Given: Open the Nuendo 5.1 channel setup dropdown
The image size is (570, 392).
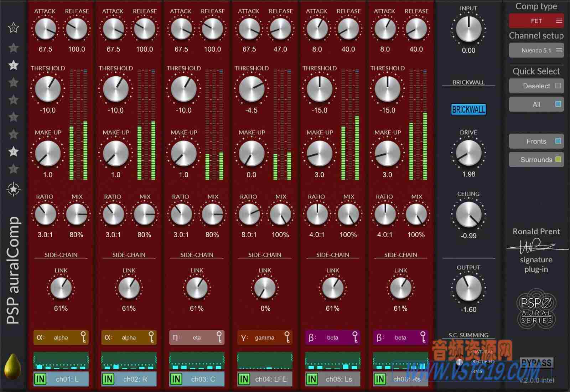Looking at the screenshot, I should pyautogui.click(x=536, y=50).
